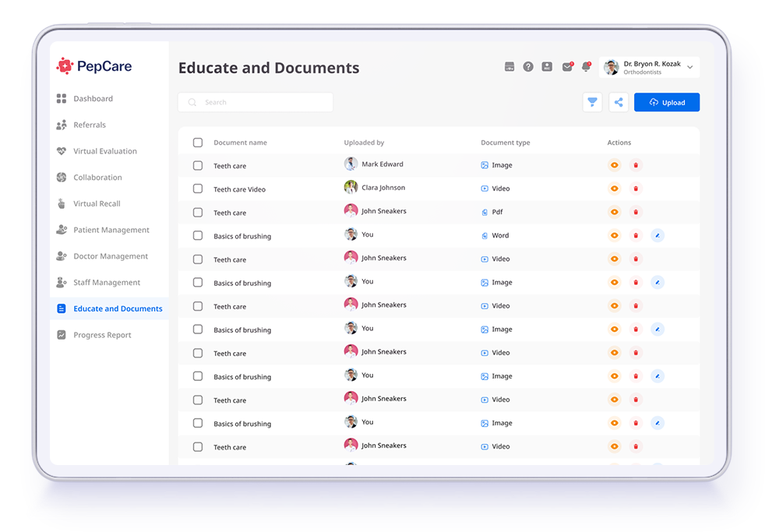View the Teeth care Video document
The height and width of the screenshot is (532, 765).
click(x=614, y=188)
